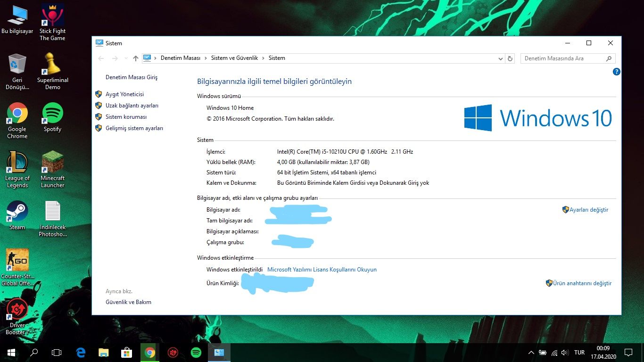Open the Geri Dönüşüm recycle bin

pyautogui.click(x=17, y=72)
